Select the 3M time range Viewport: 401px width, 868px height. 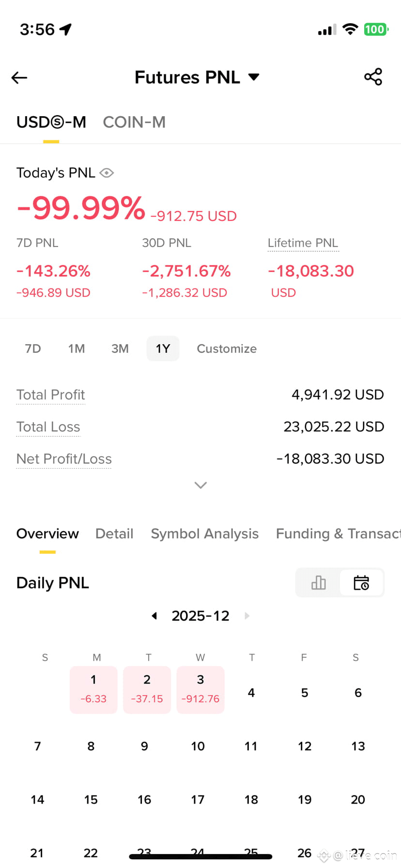[x=120, y=349]
